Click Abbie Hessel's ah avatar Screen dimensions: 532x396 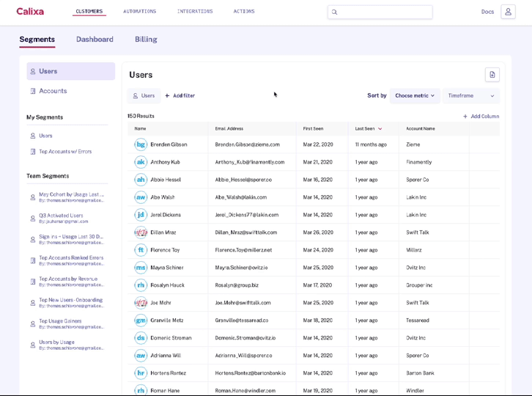tap(141, 180)
